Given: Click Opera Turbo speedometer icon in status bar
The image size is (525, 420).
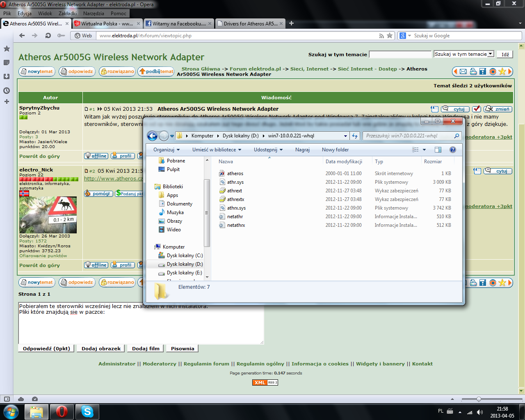Looking at the screenshot, I should pos(34,399).
